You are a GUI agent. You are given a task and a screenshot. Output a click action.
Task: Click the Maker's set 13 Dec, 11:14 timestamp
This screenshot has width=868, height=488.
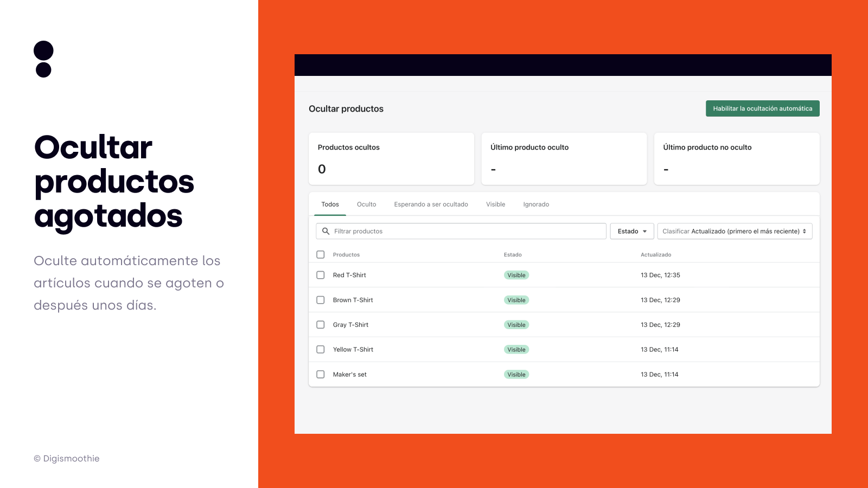(x=660, y=375)
